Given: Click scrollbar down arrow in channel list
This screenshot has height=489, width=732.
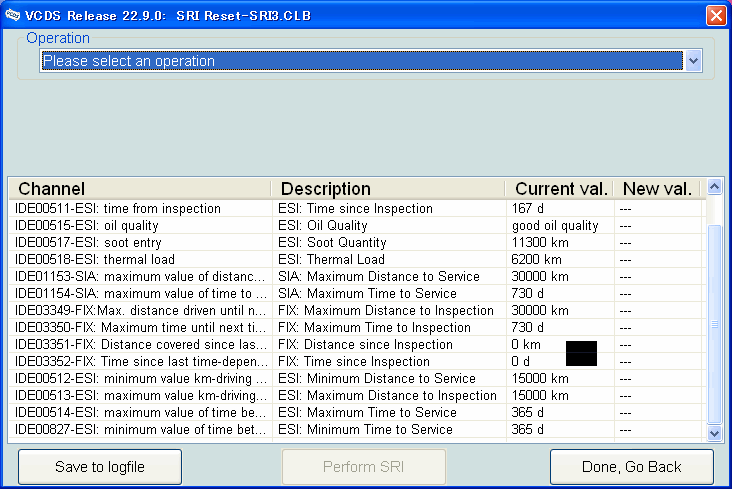Looking at the screenshot, I should click(714, 433).
